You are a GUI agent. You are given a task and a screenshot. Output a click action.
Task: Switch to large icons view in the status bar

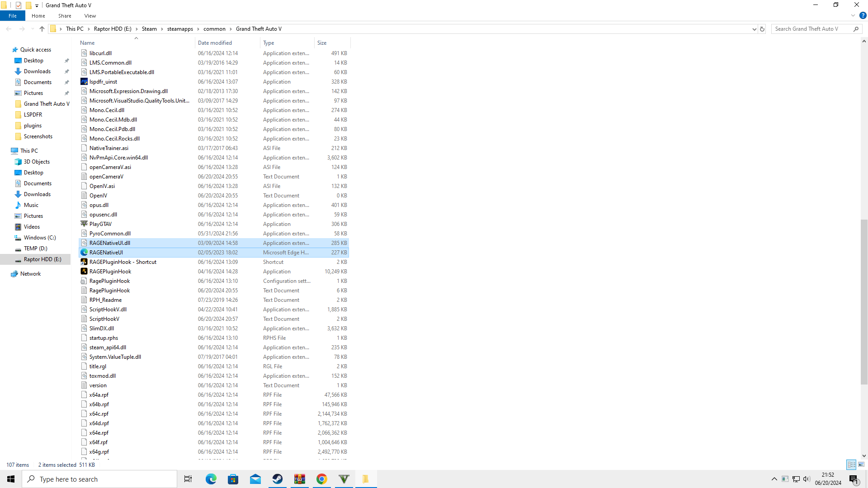[861, 465]
